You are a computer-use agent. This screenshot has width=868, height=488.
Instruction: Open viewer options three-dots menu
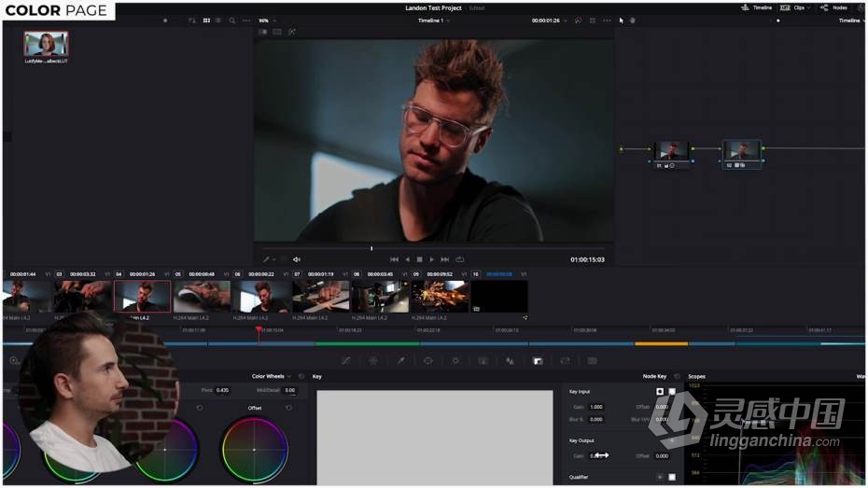[608, 21]
